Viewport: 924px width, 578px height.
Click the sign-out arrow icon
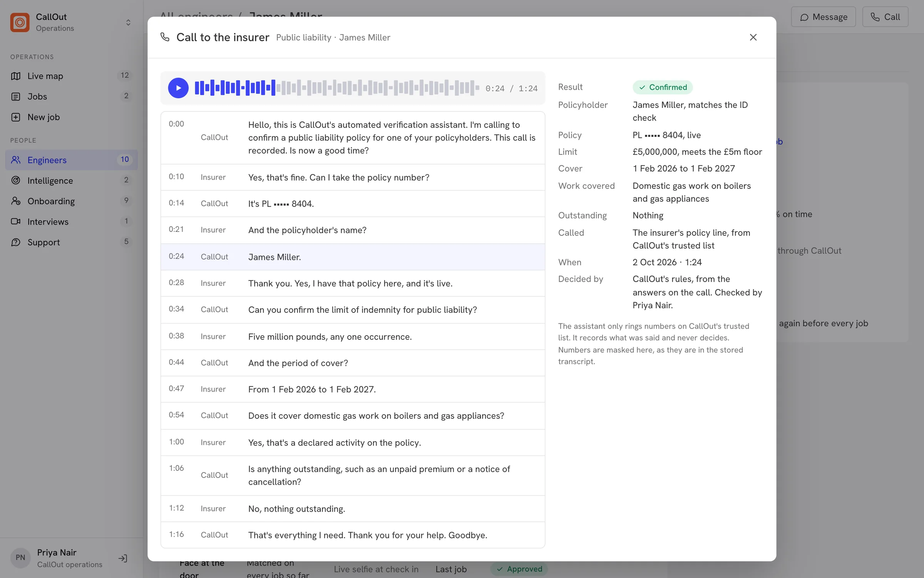pyautogui.click(x=123, y=558)
